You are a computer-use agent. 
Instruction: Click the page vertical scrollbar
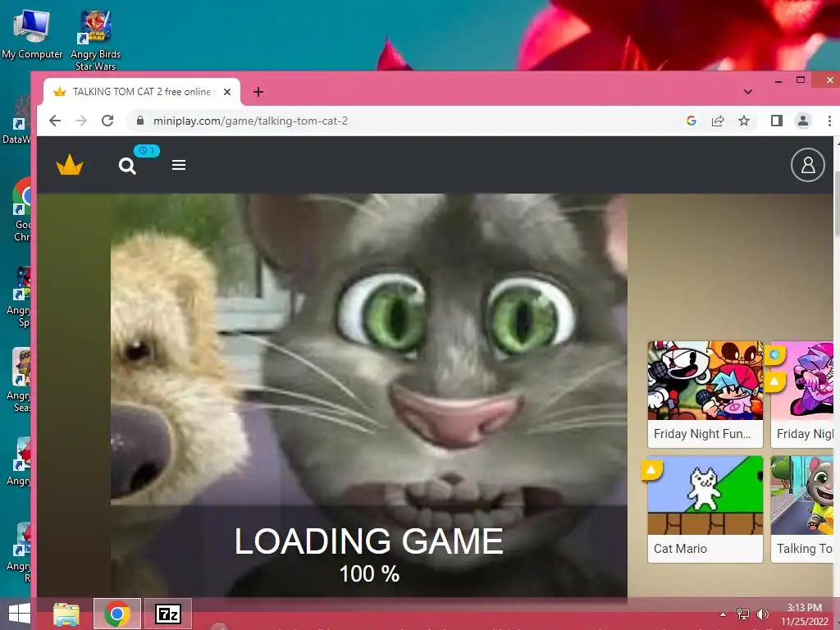[836, 203]
